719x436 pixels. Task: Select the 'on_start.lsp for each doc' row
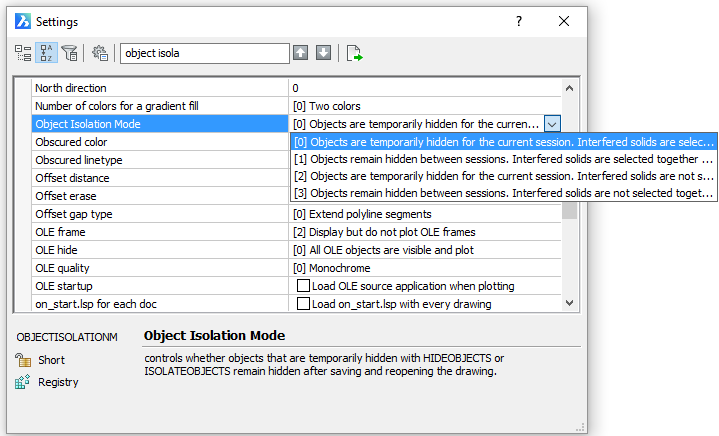coord(160,304)
